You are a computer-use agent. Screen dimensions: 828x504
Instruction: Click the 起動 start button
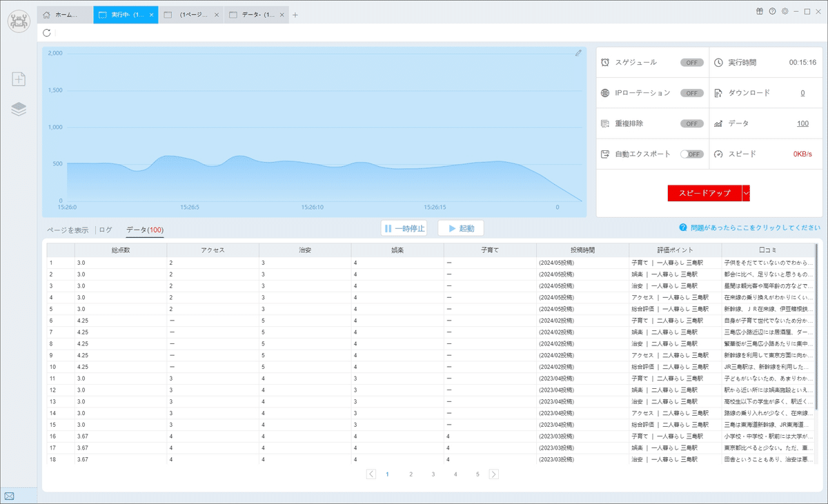click(x=460, y=228)
